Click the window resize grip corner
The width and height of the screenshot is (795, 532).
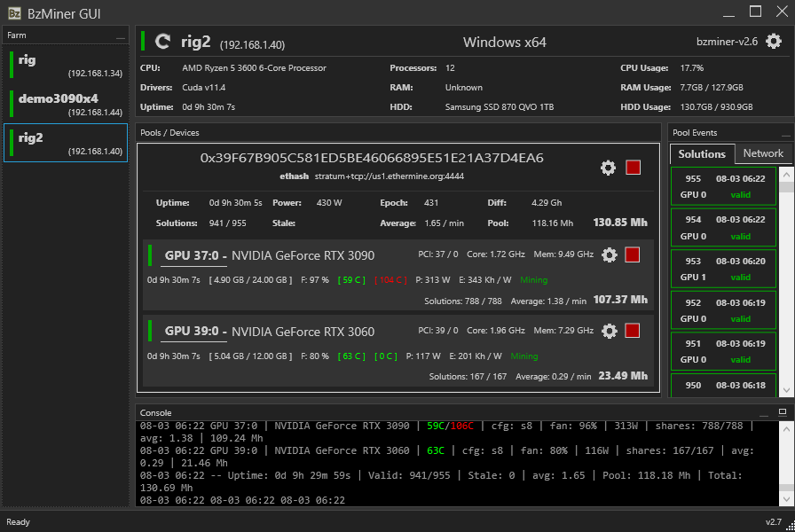(790, 527)
